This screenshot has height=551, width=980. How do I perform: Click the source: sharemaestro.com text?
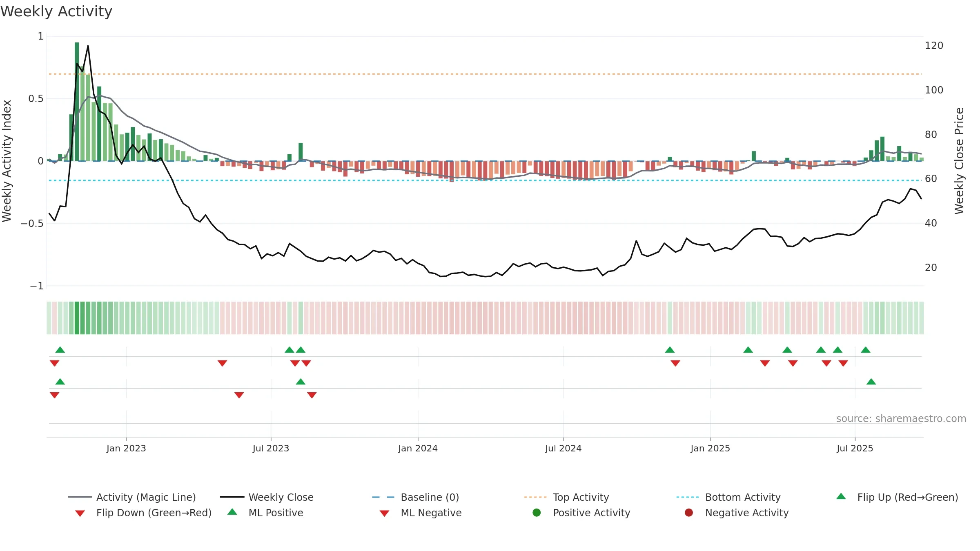click(901, 418)
